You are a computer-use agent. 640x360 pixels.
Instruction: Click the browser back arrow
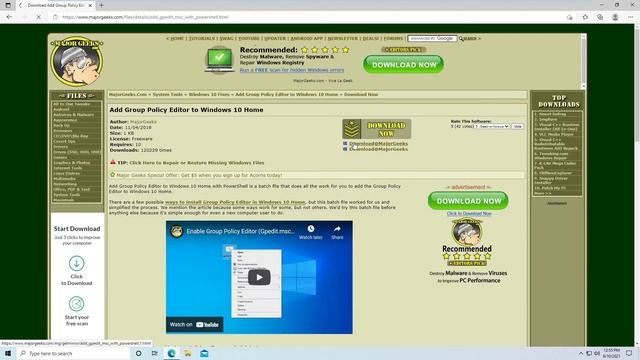pos(9,17)
